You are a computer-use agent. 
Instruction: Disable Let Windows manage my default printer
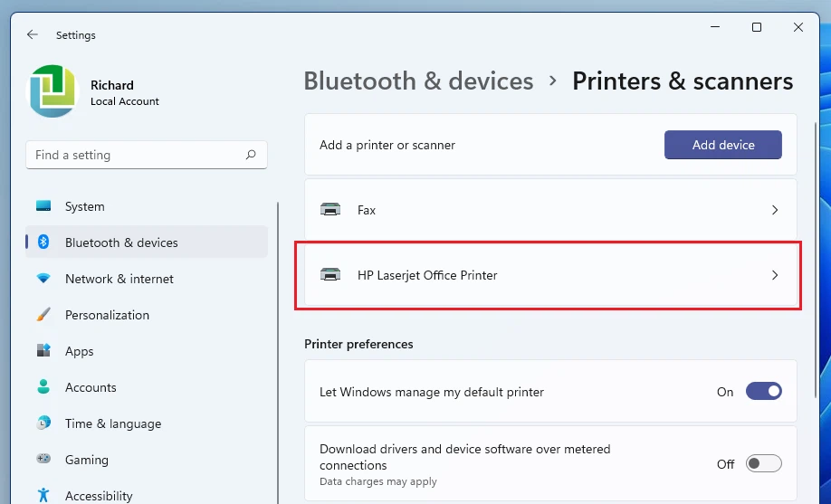(763, 392)
